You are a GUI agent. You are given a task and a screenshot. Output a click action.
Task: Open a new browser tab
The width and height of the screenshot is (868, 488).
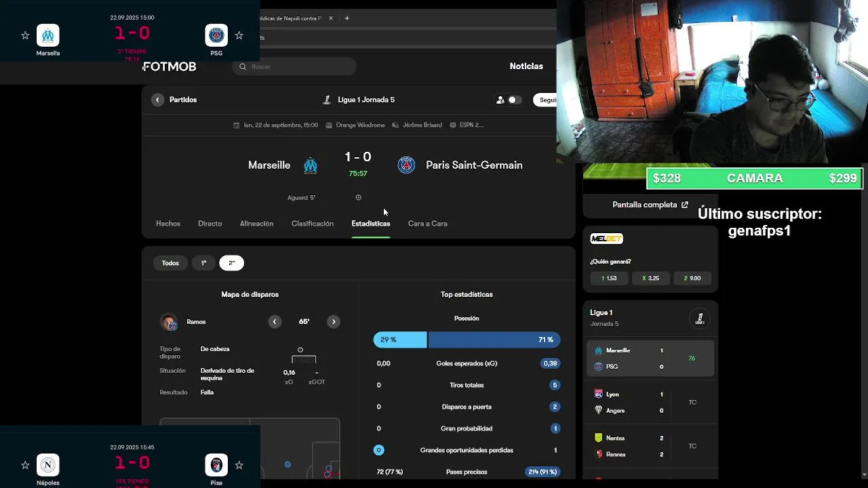pyautogui.click(x=347, y=18)
